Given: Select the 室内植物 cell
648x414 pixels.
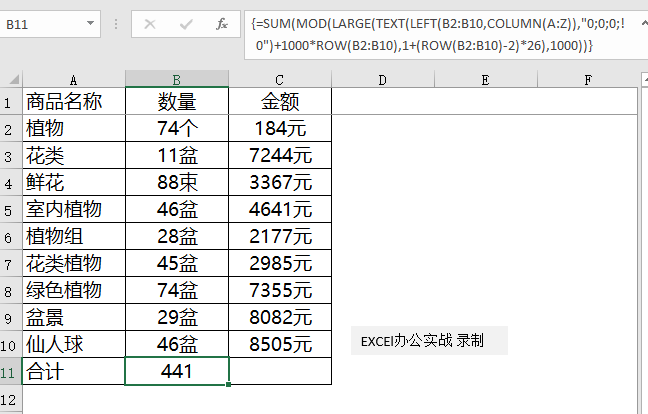Looking at the screenshot, I should click(x=74, y=209).
